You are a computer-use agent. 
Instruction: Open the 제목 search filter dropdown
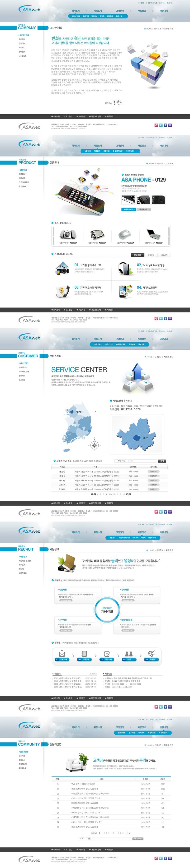click(x=84, y=839)
